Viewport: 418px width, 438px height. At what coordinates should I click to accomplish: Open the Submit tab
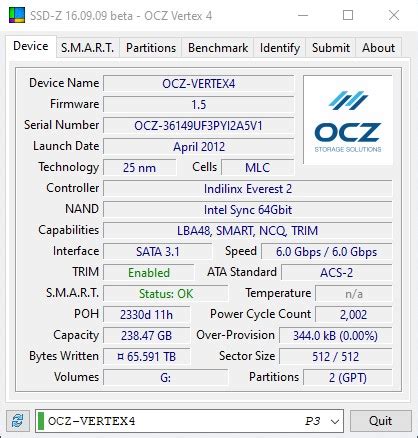pos(331,48)
